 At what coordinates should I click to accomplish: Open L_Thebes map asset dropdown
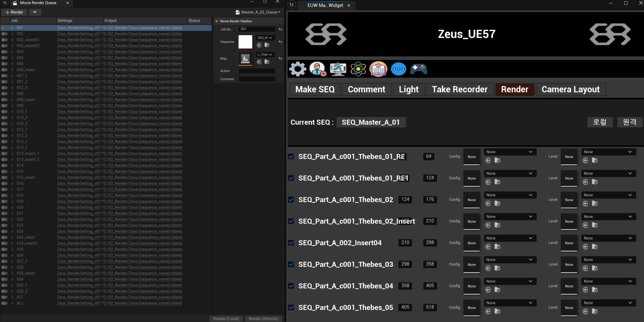tap(265, 55)
